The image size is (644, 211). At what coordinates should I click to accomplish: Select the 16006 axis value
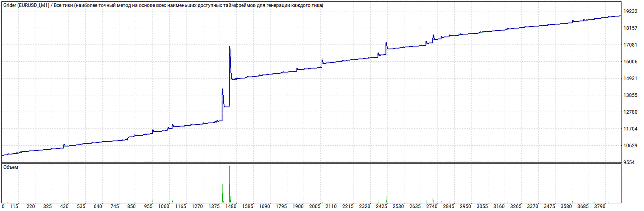(x=631, y=62)
